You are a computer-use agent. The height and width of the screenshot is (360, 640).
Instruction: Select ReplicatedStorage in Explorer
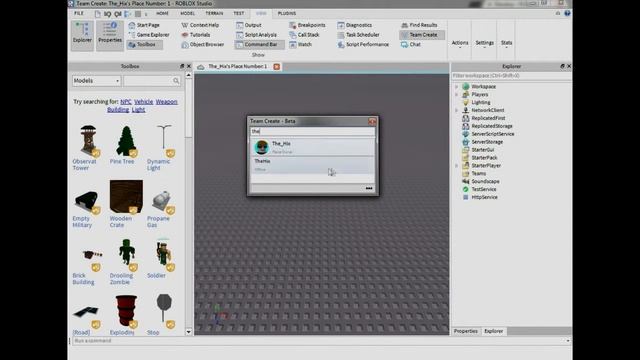tap(491, 126)
